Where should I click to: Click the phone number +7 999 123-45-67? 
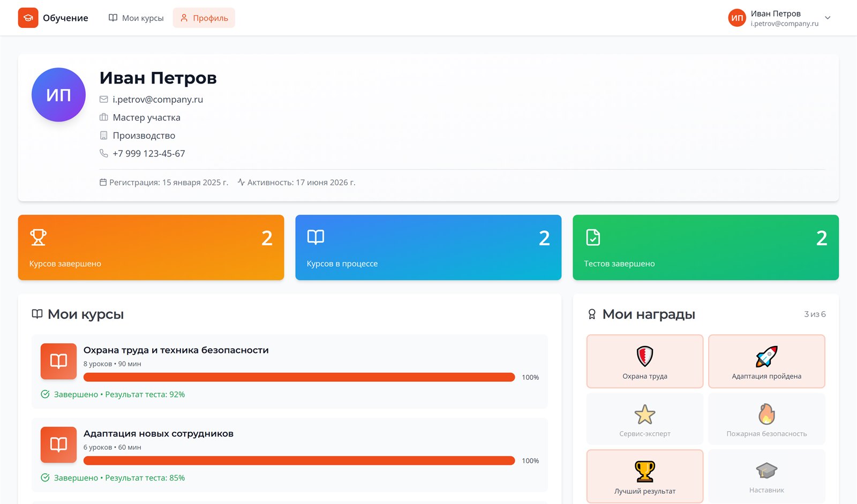pos(149,153)
